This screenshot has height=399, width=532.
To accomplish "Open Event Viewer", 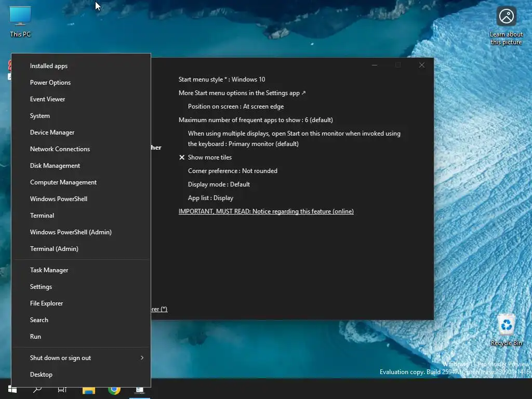I will (81, 99).
